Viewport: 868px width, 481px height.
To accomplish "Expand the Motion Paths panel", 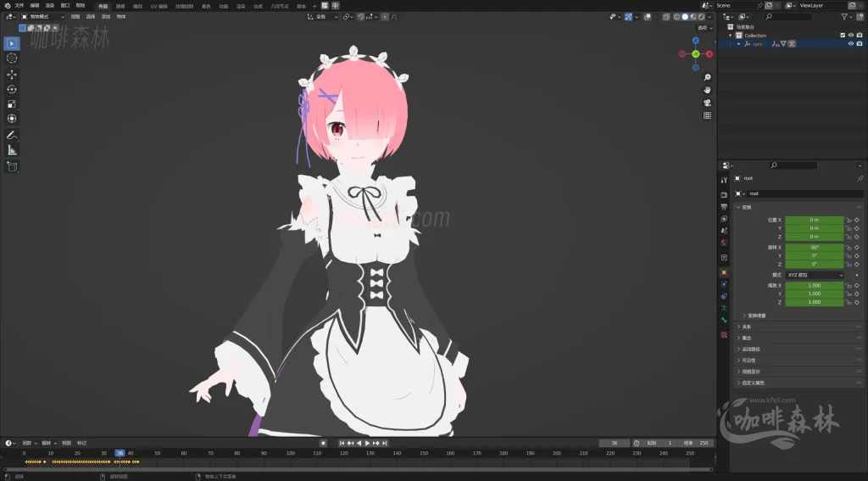I will tap(739, 350).
